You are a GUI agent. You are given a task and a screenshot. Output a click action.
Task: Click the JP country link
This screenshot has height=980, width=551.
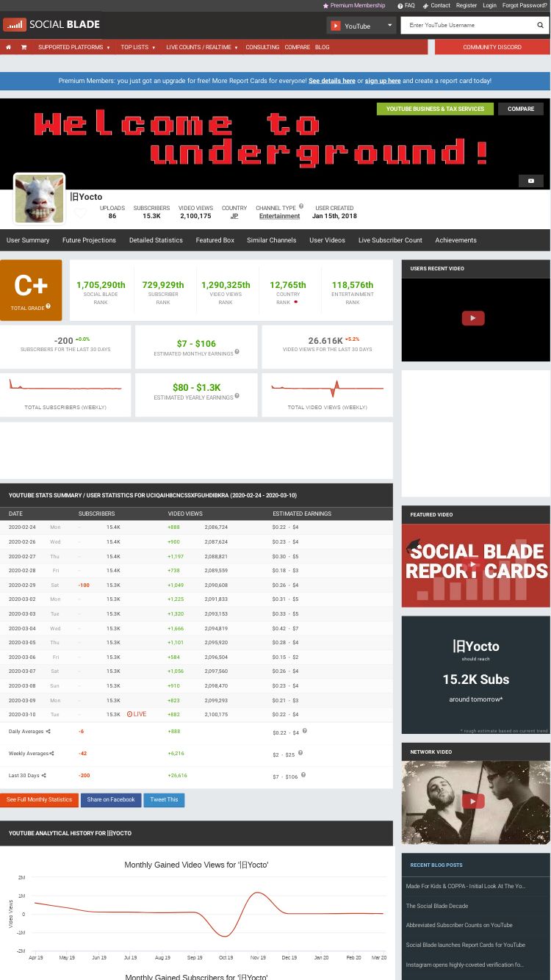234,216
